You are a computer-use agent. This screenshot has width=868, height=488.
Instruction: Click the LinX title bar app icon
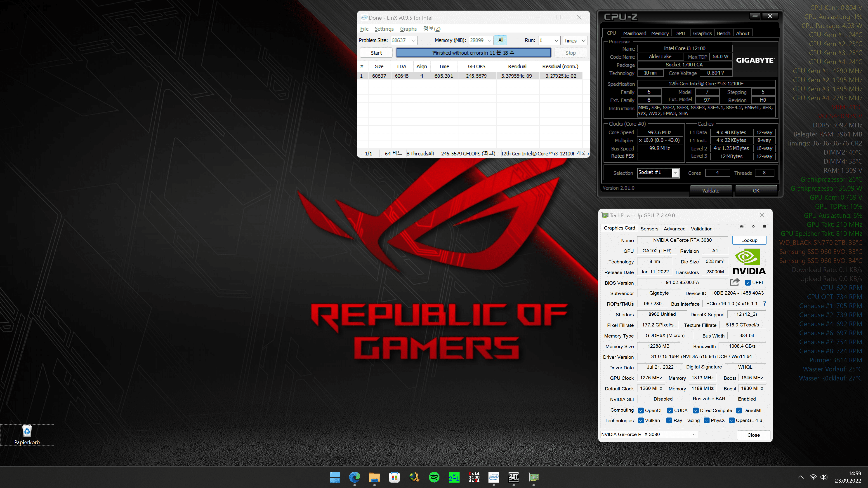[x=364, y=18]
